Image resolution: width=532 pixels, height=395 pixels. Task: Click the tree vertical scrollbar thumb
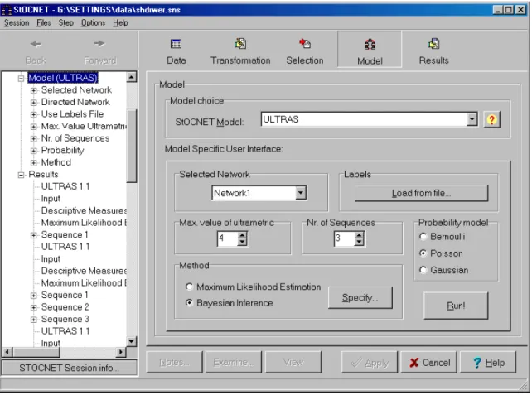tap(132, 146)
